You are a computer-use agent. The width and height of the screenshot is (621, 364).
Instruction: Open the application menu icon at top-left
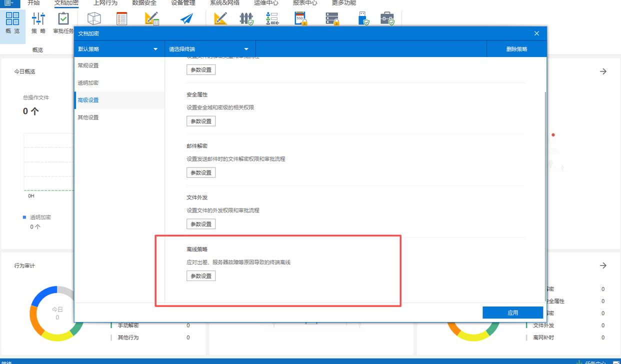[x=9, y=2]
